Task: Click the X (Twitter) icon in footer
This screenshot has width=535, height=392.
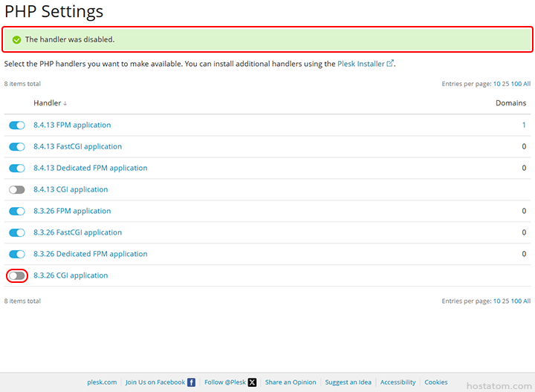Action: [252, 382]
